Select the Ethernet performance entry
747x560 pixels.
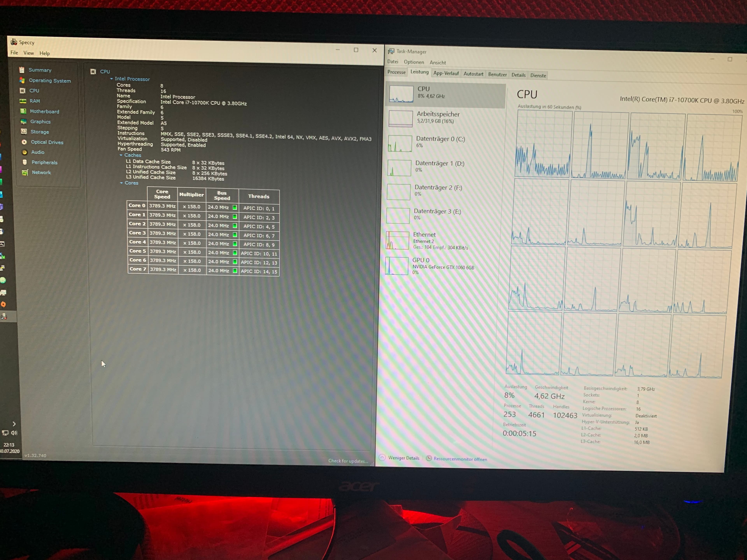[x=444, y=240]
